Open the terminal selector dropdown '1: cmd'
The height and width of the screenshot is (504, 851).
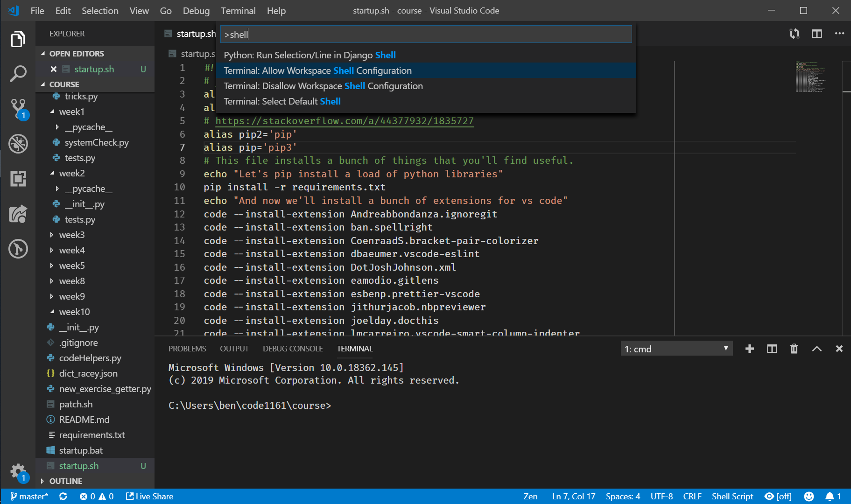[676, 349]
